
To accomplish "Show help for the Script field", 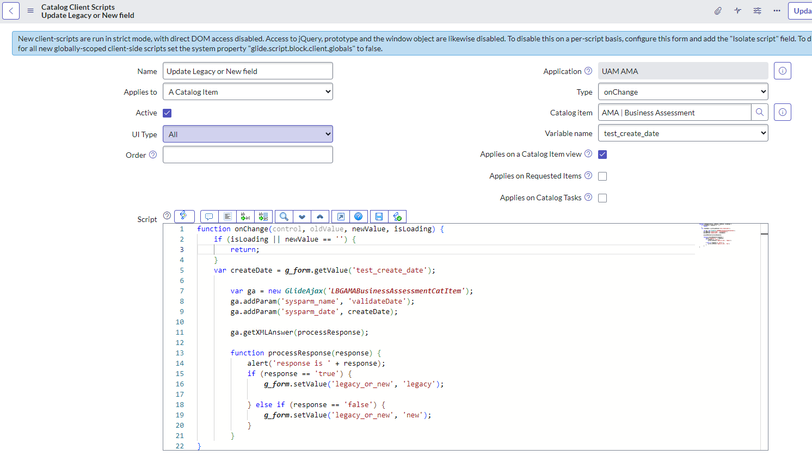I will click(x=167, y=215).
